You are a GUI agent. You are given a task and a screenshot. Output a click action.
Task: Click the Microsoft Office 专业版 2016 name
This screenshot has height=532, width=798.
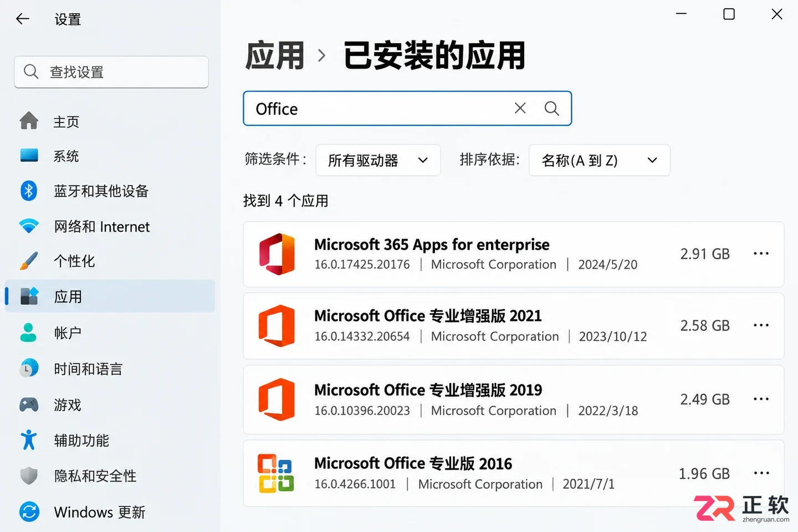tap(413, 463)
